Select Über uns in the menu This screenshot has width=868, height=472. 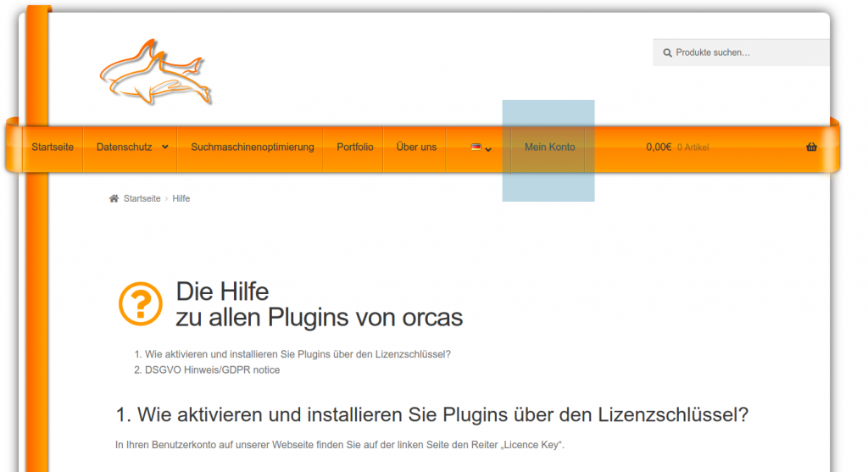coord(416,147)
